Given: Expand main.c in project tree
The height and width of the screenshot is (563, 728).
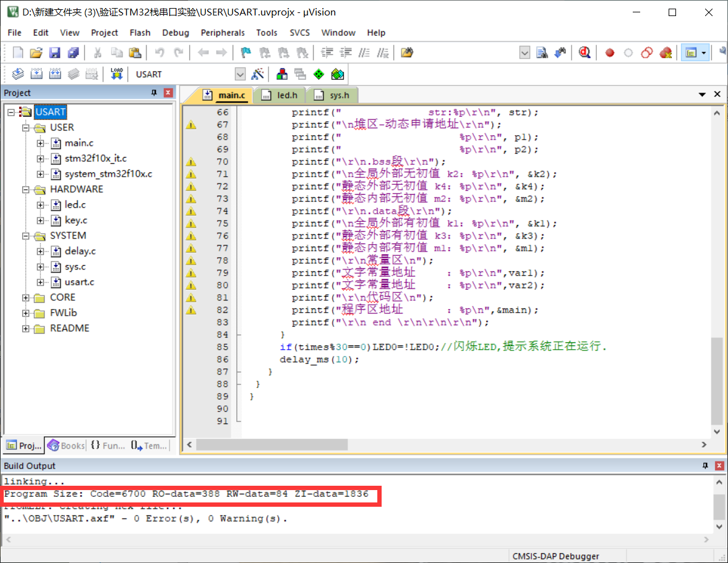Looking at the screenshot, I should 41,143.
